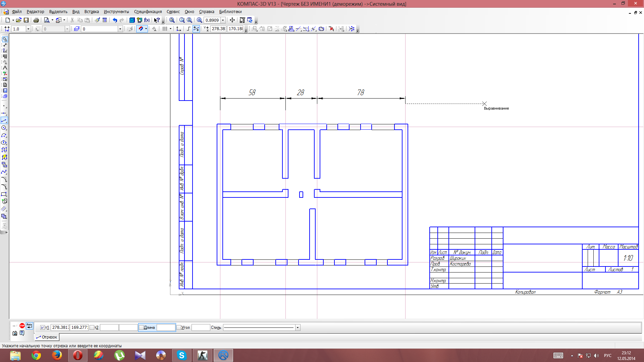Click the т1 X coordinate field 278.381
The image size is (644, 362).
[60, 327]
